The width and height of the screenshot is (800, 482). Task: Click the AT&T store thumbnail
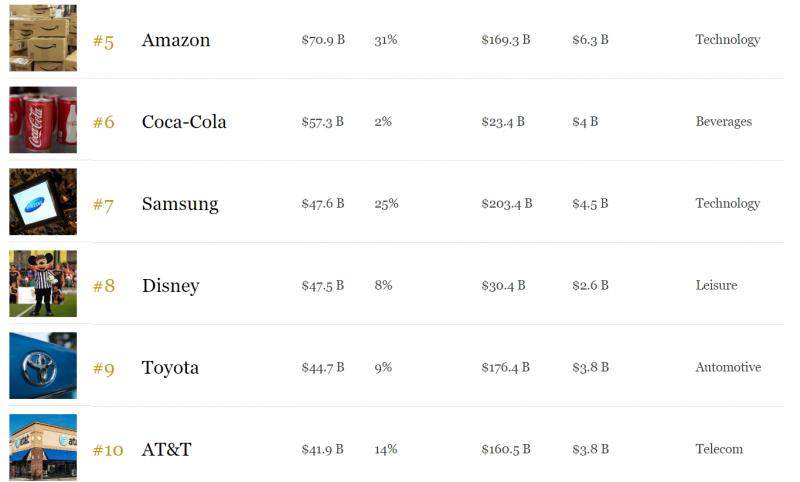click(43, 448)
